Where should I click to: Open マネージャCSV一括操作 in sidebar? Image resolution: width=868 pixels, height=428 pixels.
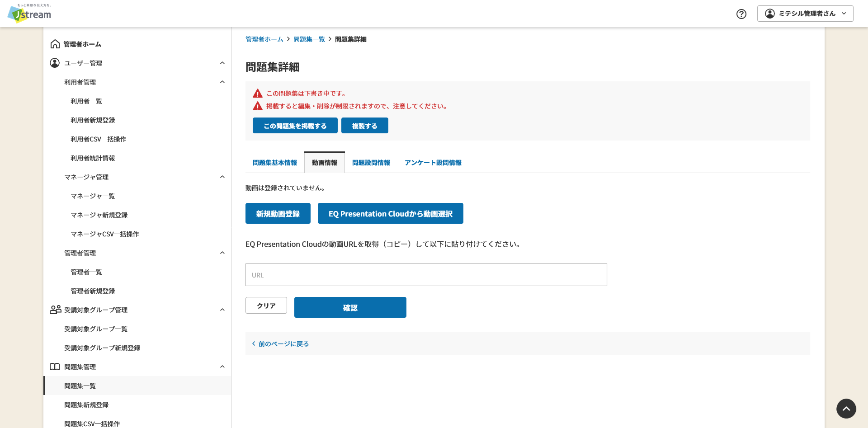coord(105,234)
